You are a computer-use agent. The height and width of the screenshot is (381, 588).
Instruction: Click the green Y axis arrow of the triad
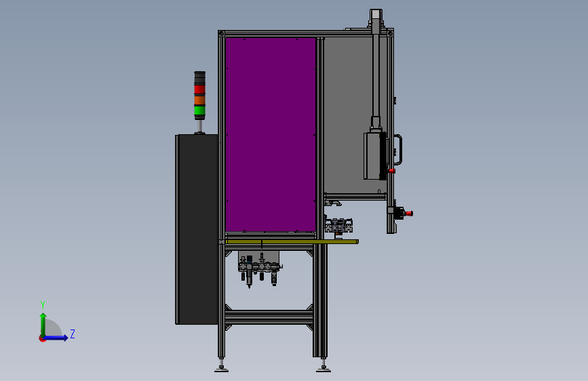[43, 325]
